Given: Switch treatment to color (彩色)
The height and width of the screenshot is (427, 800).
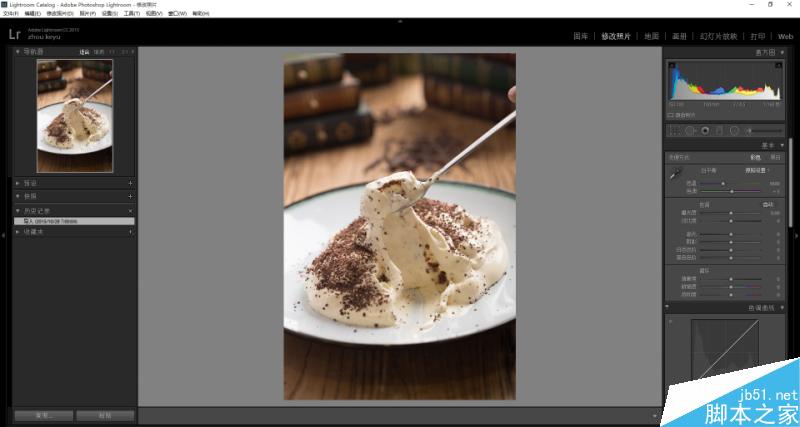Looking at the screenshot, I should point(755,158).
